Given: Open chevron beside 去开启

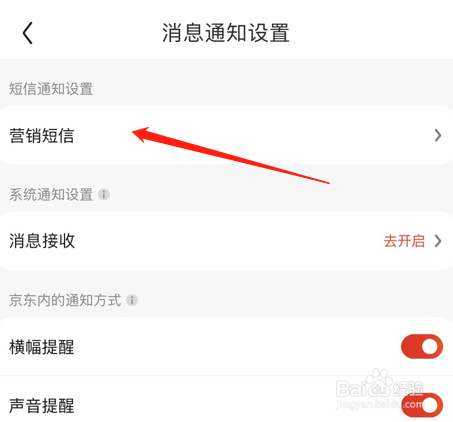Looking at the screenshot, I should click(x=438, y=241).
